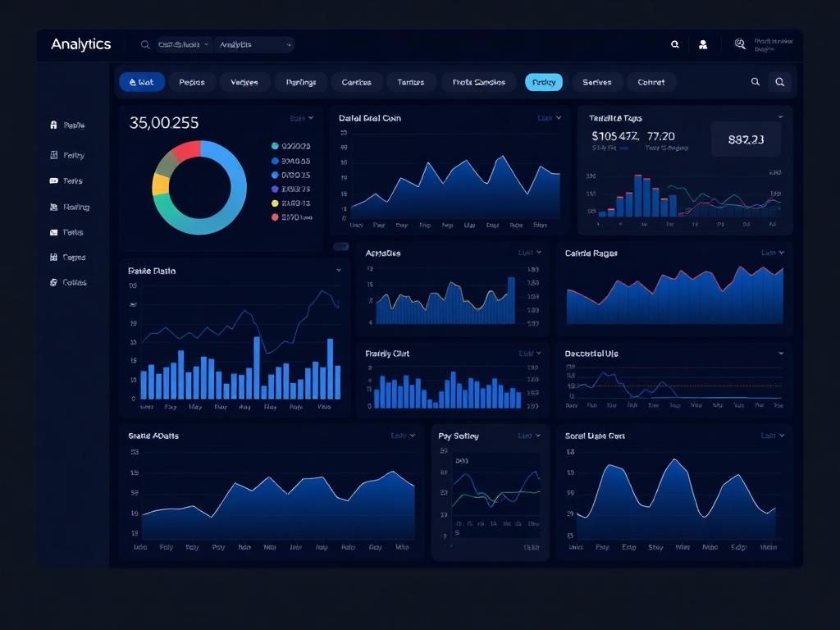
Task: Click the grid icon next to Foitry in sidebar
Action: (x=53, y=155)
